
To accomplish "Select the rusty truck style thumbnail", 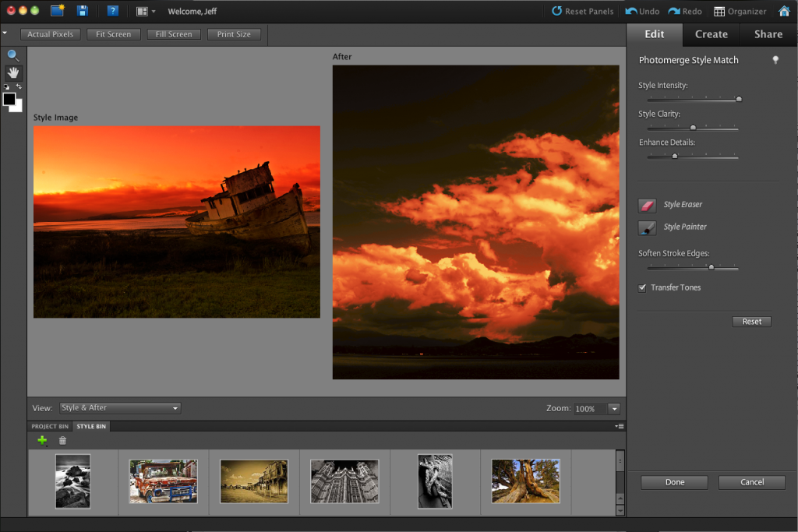I will point(163,481).
